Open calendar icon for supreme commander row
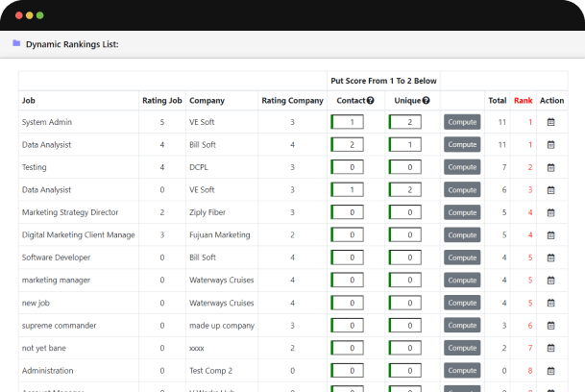The width and height of the screenshot is (585, 392). 551,326
